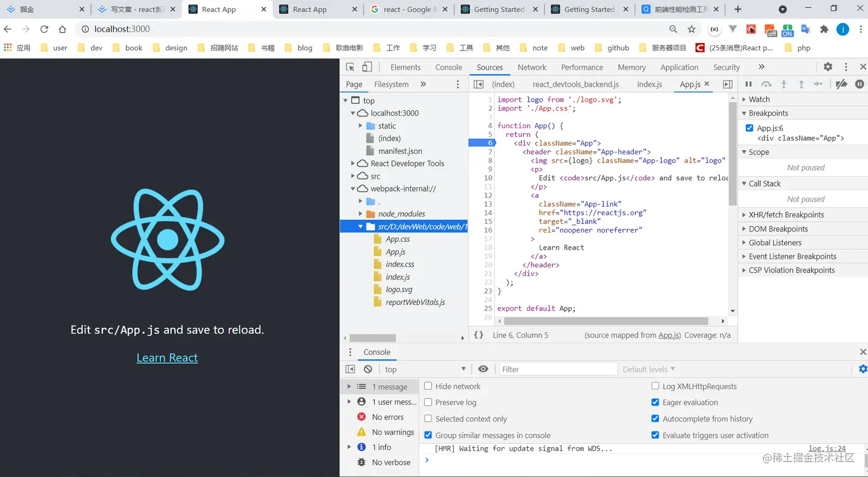Open reportWebVitals.js from file tree
The height and width of the screenshot is (477, 868).
415,303
